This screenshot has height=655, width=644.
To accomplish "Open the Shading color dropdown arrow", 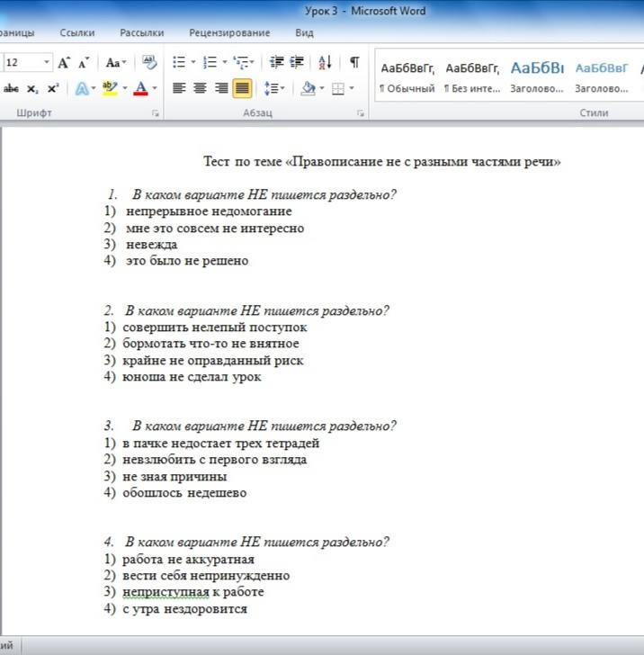I will tap(322, 88).
